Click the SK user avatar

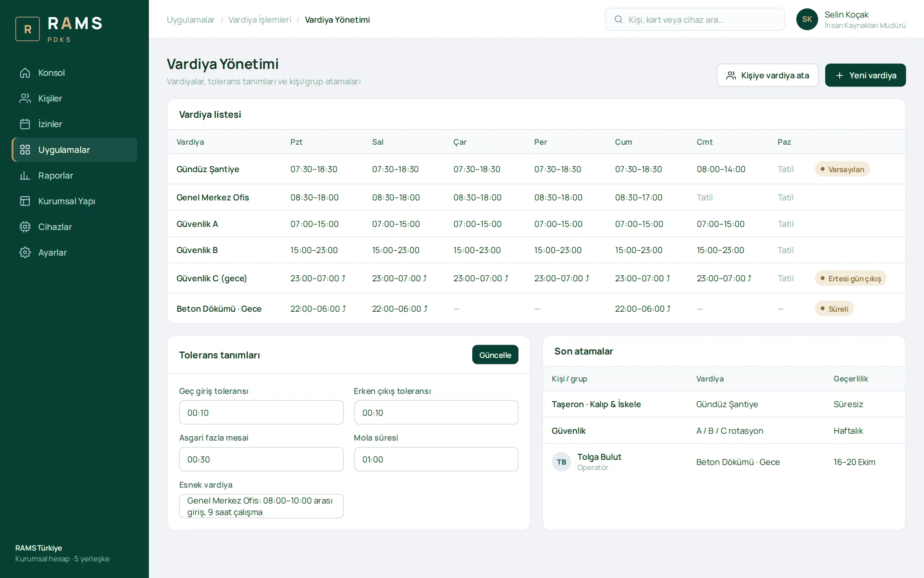pos(807,19)
